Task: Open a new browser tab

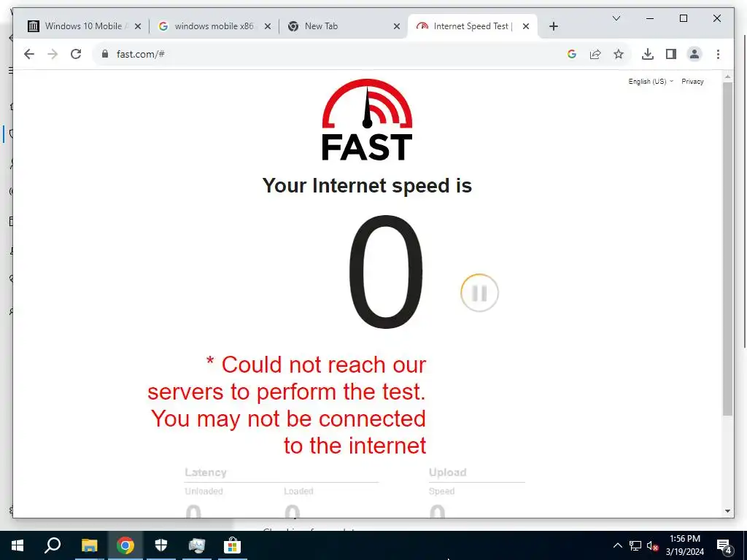Action: [553, 26]
